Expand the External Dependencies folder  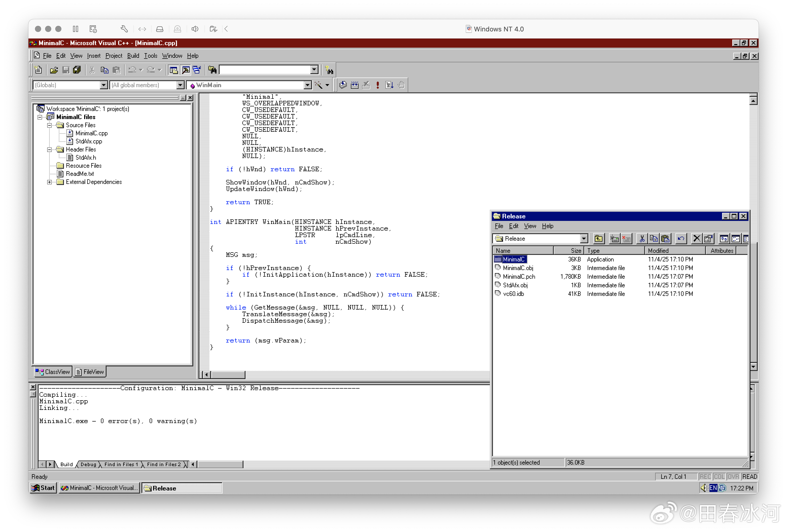pyautogui.click(x=49, y=182)
